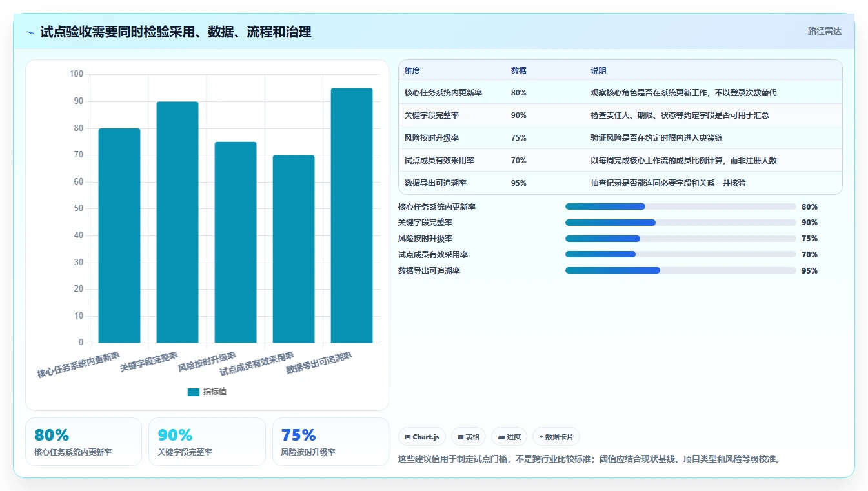This screenshot has height=491, width=868.
Task: Click the 70% label beside the progress bars
Action: 809,255
